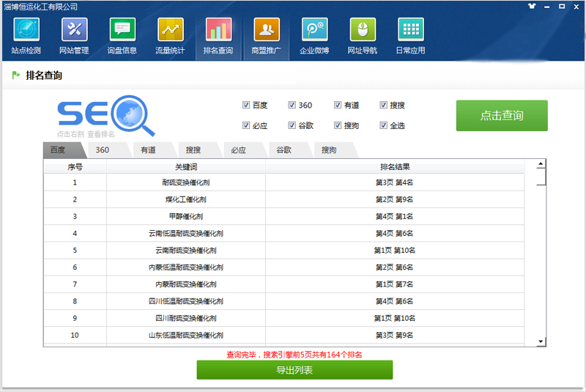Viewport: 586px width, 392px height.
Task: Click result 第4页 第1名
Action: (x=395, y=216)
